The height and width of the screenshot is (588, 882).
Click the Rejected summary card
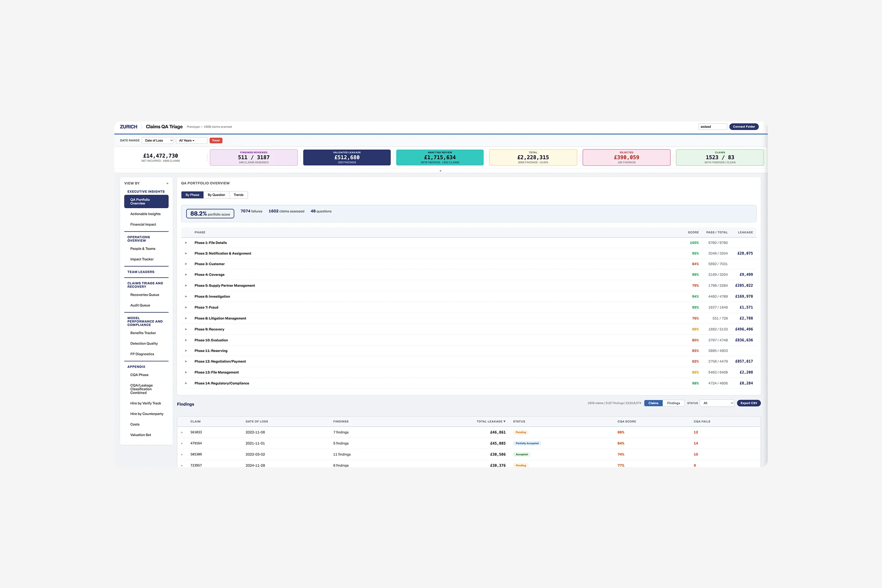click(626, 158)
